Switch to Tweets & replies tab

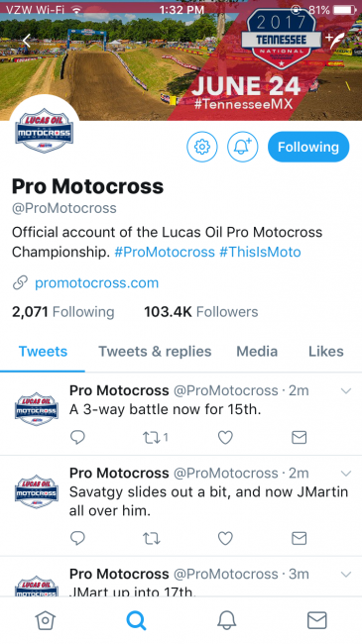click(155, 352)
